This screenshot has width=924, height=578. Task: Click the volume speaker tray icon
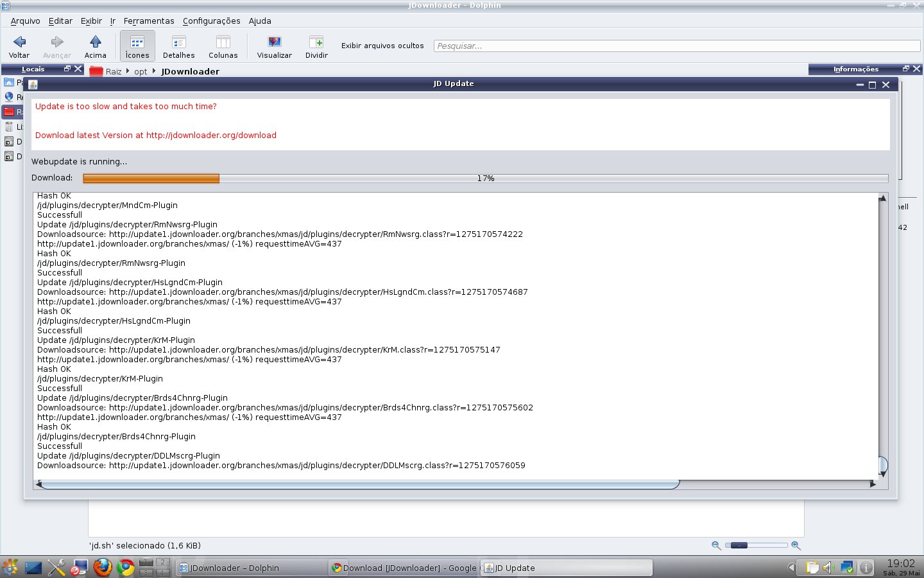(x=828, y=568)
